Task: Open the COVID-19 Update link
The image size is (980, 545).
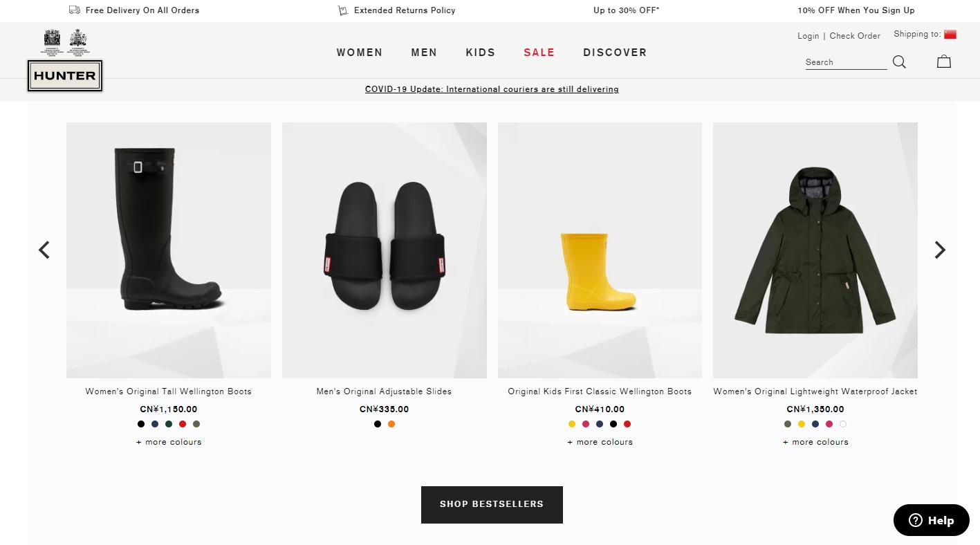Action: (492, 89)
